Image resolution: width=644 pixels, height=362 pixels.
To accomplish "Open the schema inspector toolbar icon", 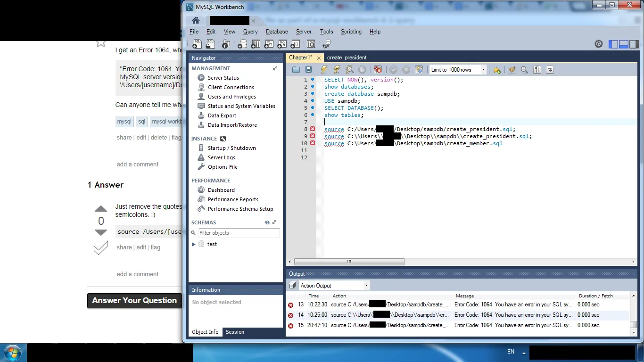I will click(x=226, y=44).
